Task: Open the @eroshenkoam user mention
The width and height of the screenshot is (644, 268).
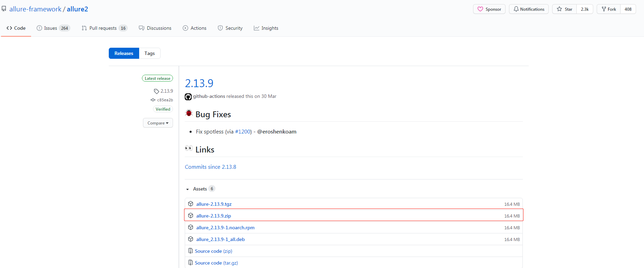Action: (277, 131)
